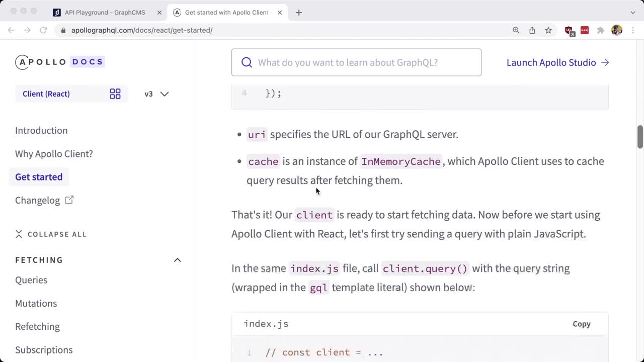Open a new browser tab
The height and width of the screenshot is (362, 644).
(x=299, y=13)
